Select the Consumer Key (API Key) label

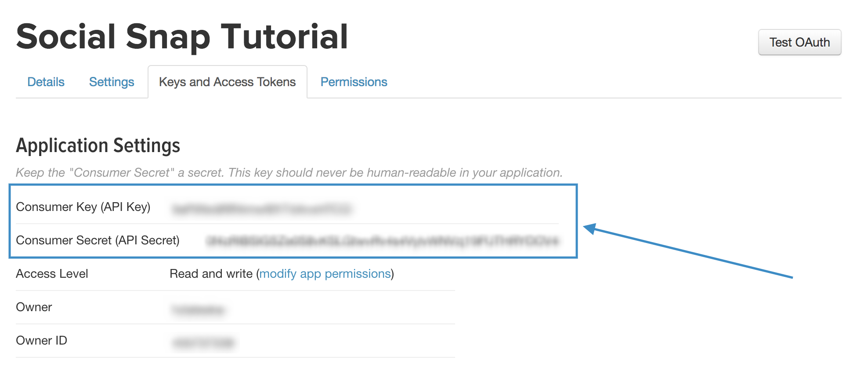(x=83, y=207)
